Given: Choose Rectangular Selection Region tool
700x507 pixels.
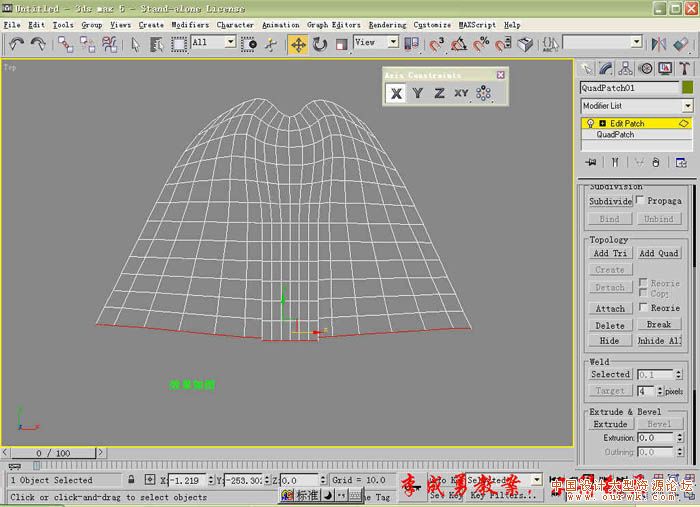Looking at the screenshot, I should (x=179, y=44).
